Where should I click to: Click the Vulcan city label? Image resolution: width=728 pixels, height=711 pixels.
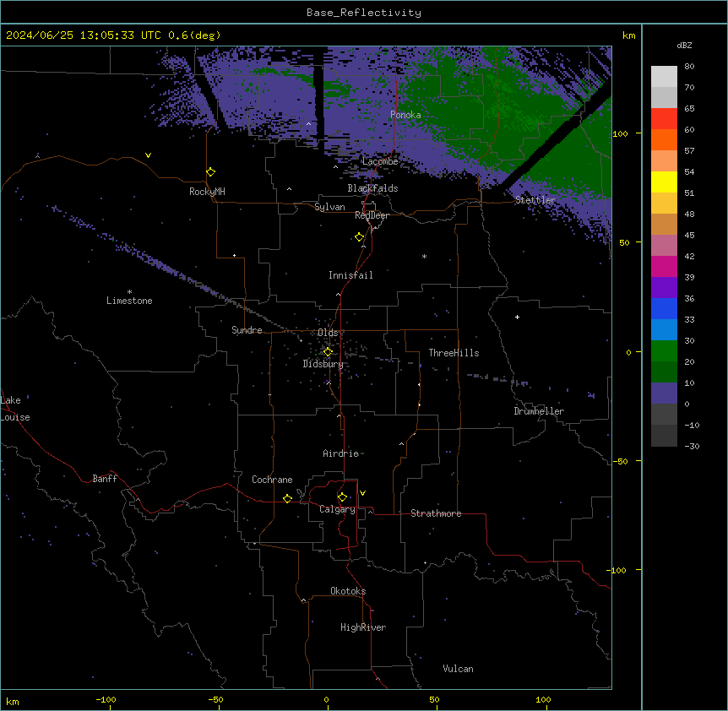(458, 669)
